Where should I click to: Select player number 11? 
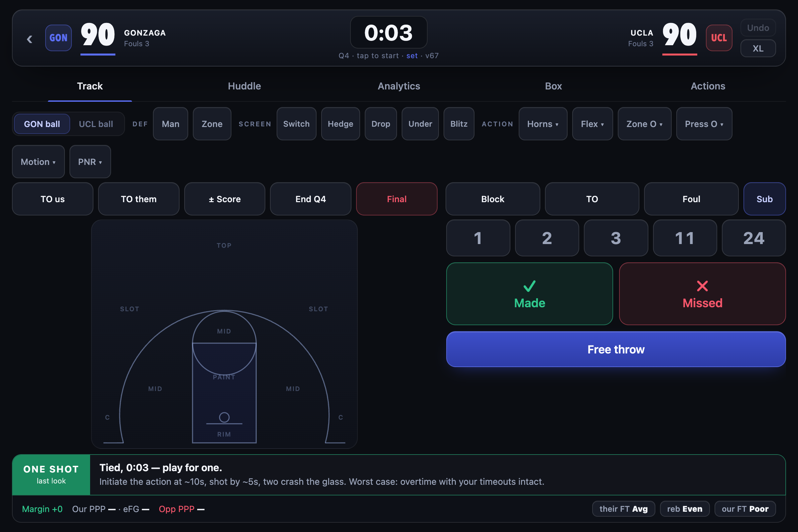coord(685,238)
